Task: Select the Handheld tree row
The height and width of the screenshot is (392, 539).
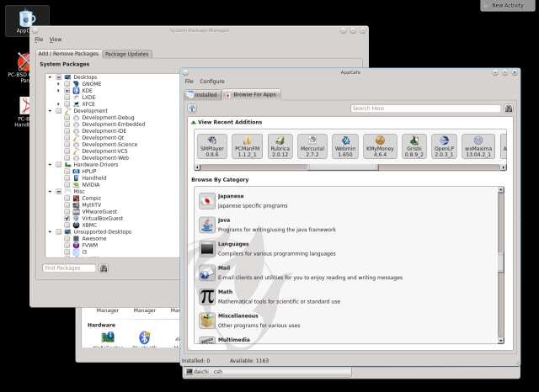Action: pos(93,178)
